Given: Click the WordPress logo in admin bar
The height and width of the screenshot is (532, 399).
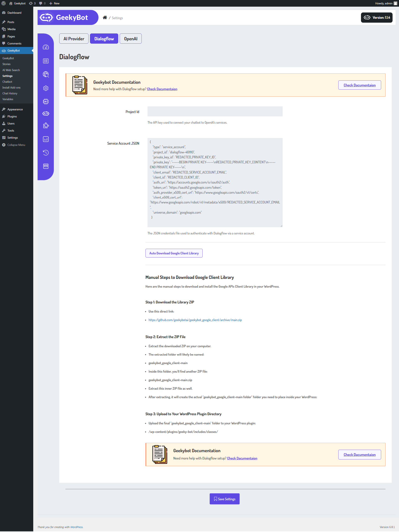Looking at the screenshot, I should click(x=3, y=3).
